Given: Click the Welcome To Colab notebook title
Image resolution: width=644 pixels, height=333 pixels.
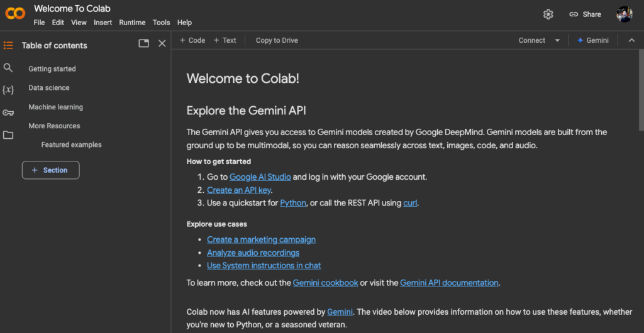Looking at the screenshot, I should pyautogui.click(x=72, y=9).
